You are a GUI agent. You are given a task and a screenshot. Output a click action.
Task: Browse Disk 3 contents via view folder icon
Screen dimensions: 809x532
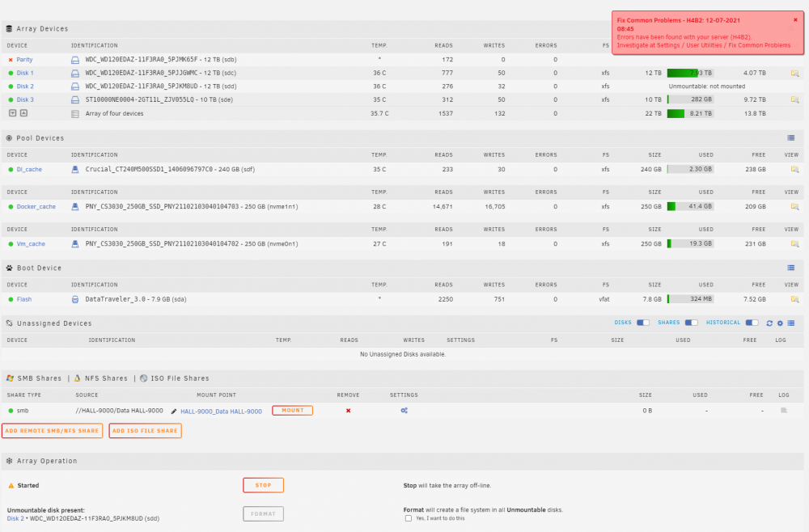click(x=794, y=99)
